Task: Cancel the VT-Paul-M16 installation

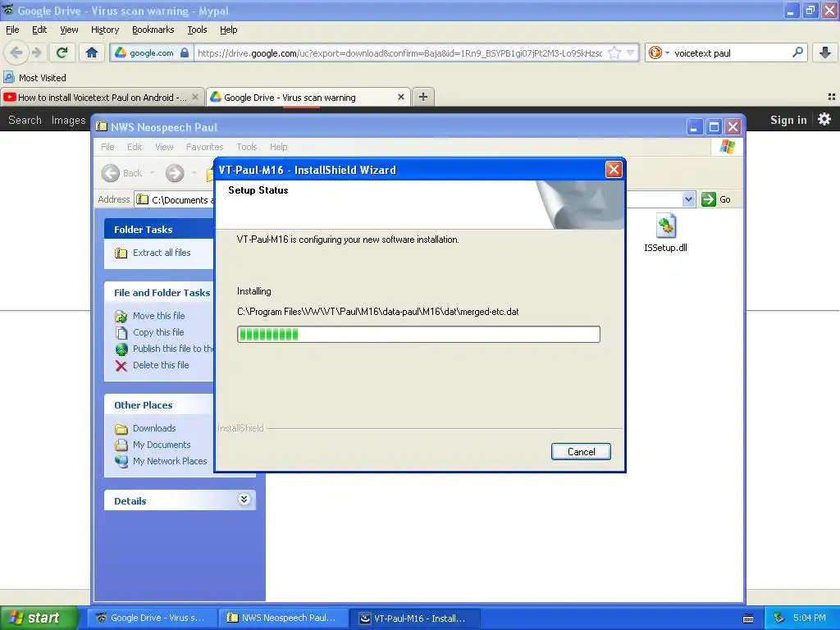Action: pos(581,452)
